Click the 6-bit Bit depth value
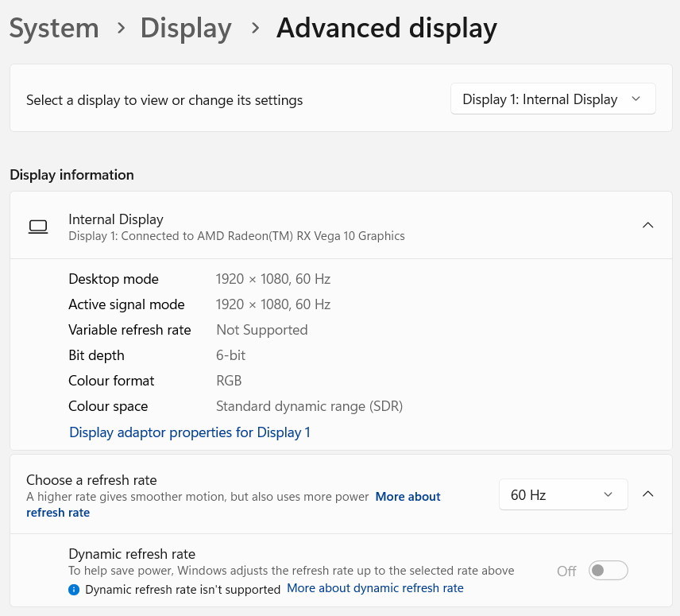This screenshot has height=616, width=680. tap(230, 355)
